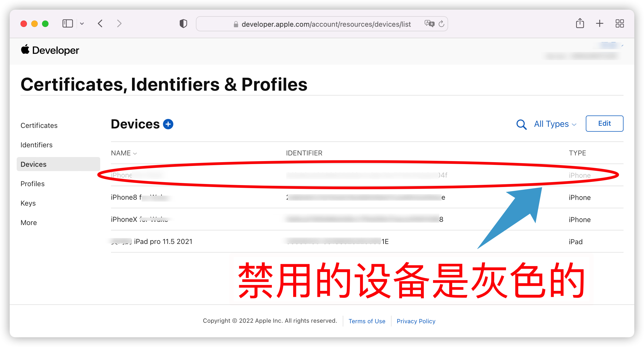This screenshot has width=644, height=347.
Task: Open the Share sheet icon
Action: 580,23
